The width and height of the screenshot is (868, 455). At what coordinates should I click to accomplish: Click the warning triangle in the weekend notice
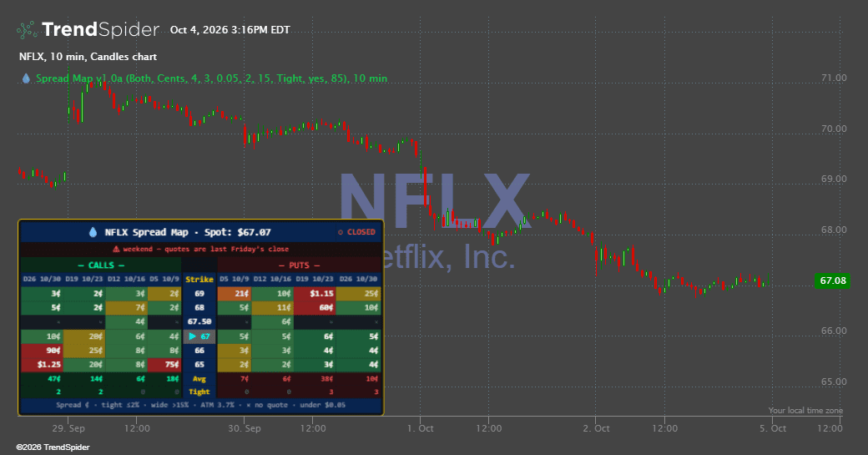coord(116,249)
